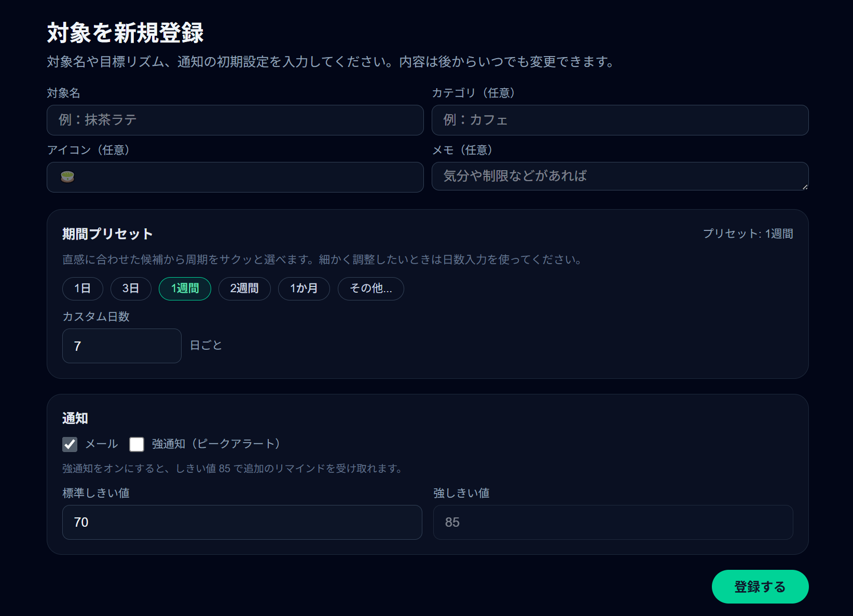Viewport: 853px width, 616px height.
Task: Click the メール checkbox label text
Action: tap(102, 444)
